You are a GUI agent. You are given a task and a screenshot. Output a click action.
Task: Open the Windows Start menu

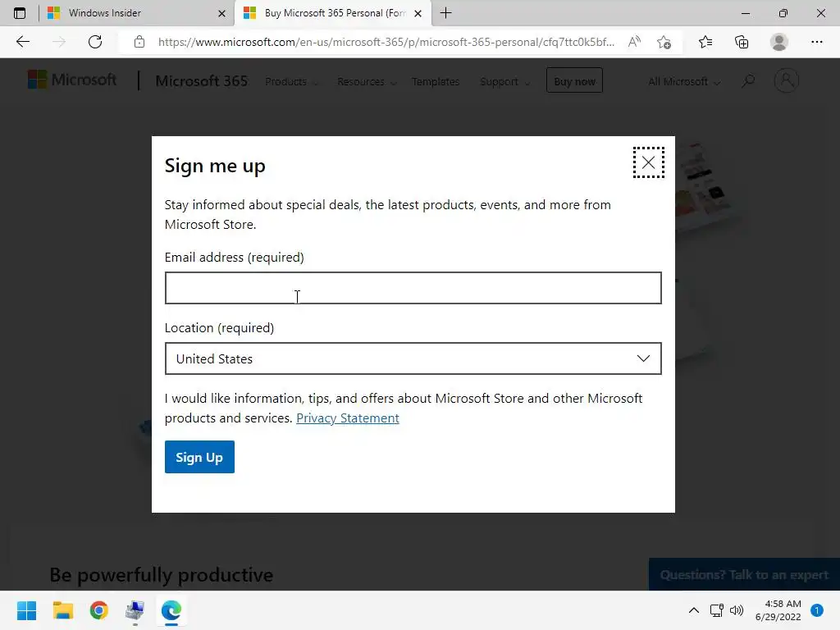(x=26, y=610)
